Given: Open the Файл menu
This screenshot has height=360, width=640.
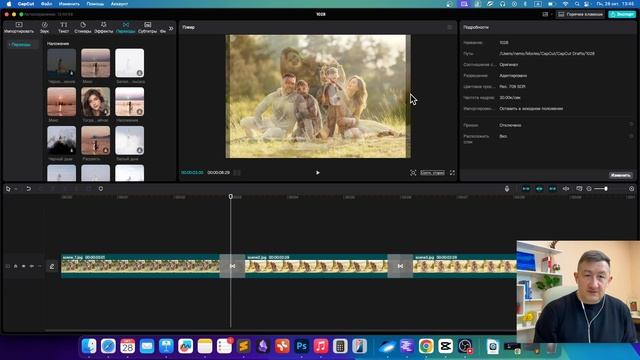Looking at the screenshot, I should pyautogui.click(x=47, y=4).
